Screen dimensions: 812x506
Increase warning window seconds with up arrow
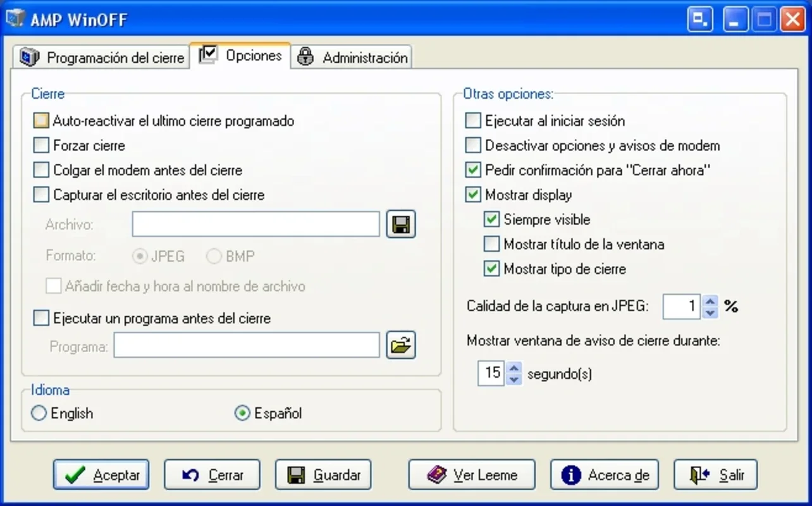[x=514, y=367]
